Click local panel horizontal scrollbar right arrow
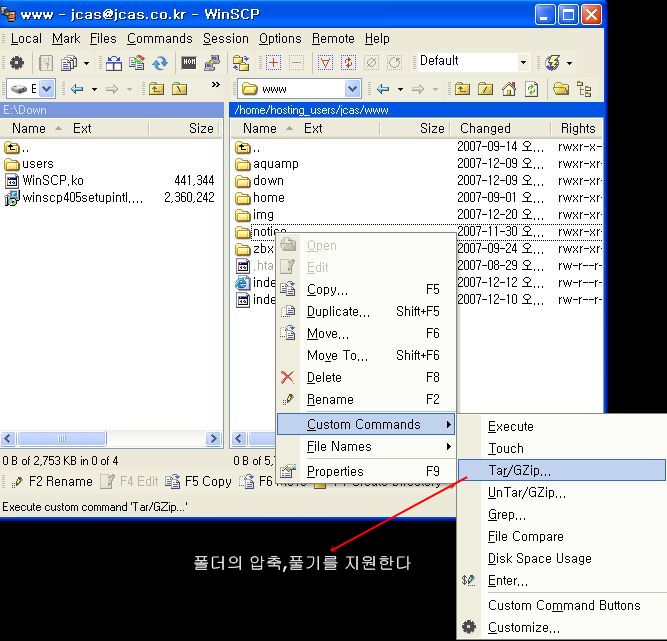The width and height of the screenshot is (667, 641). click(213, 439)
